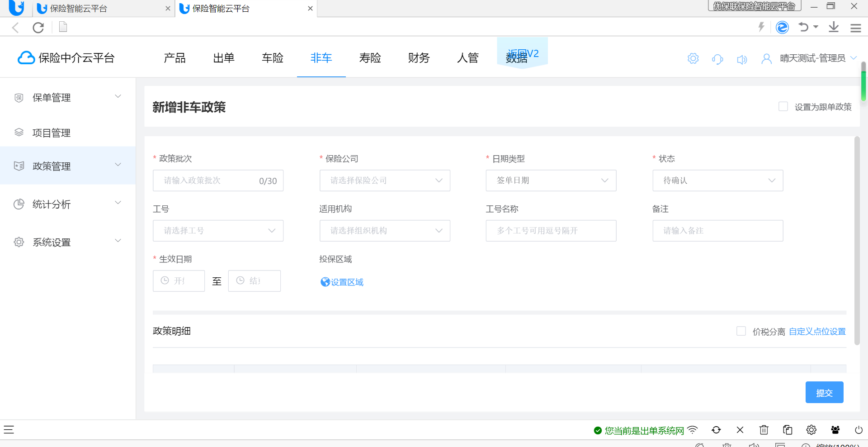Open the 产品 top menu
This screenshot has height=447, width=868.
click(x=175, y=58)
